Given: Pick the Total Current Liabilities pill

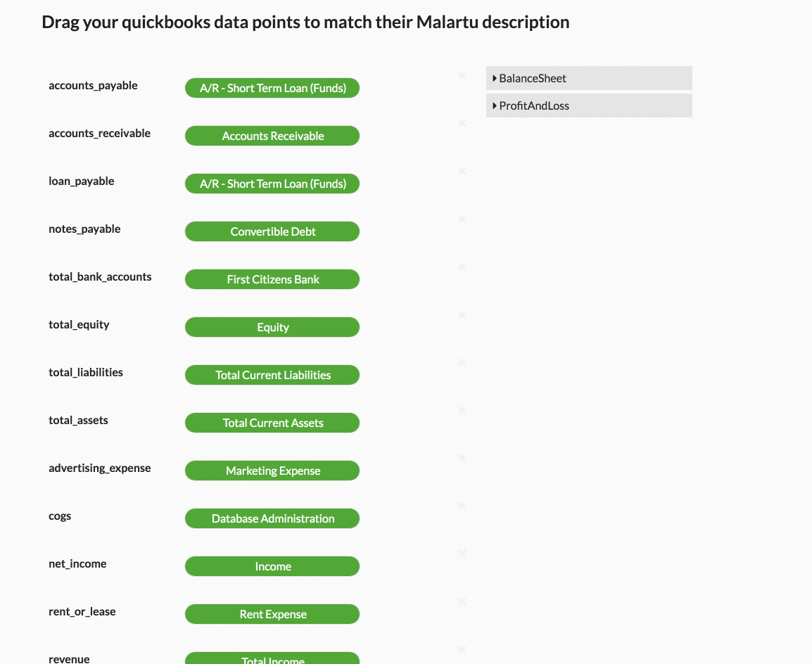Looking at the screenshot, I should point(272,375).
